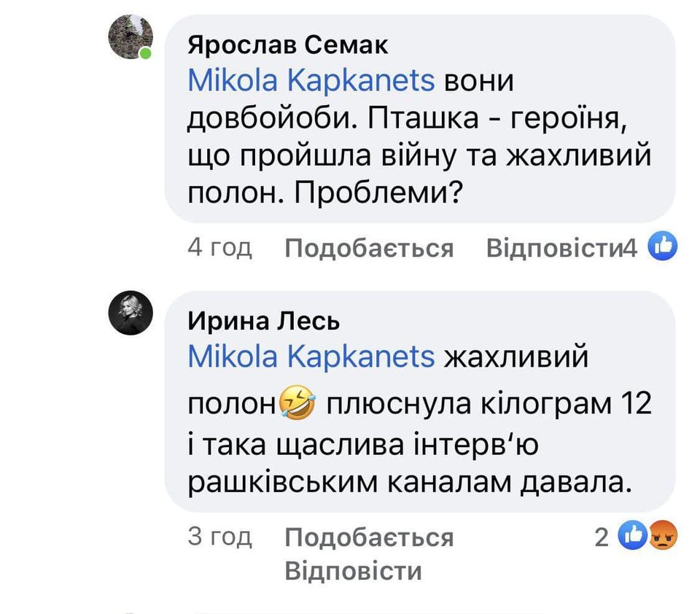Select Yaroslav Семак's name
This screenshot has width=700, height=614.
pos(286,44)
